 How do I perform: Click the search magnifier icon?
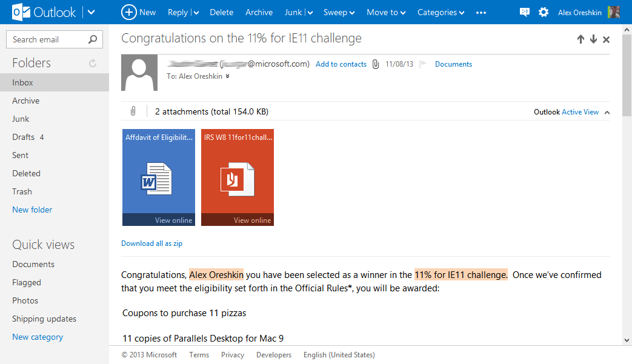point(93,39)
